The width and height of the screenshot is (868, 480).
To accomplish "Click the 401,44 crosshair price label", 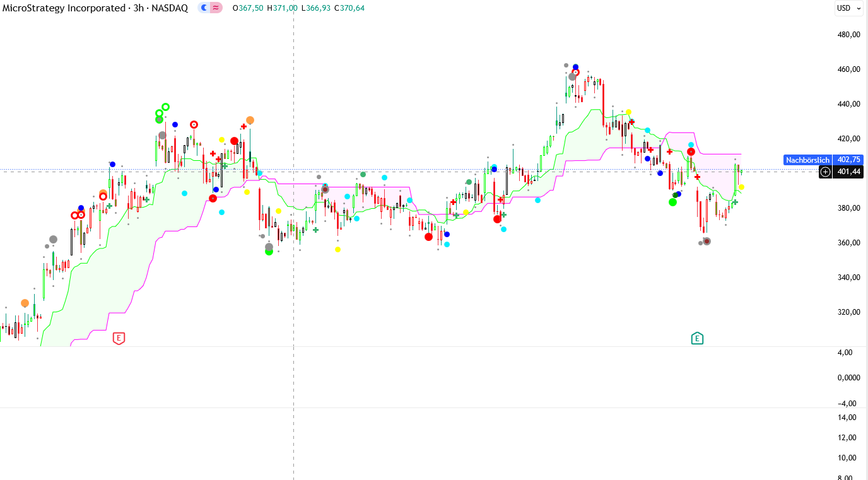I will 848,172.
